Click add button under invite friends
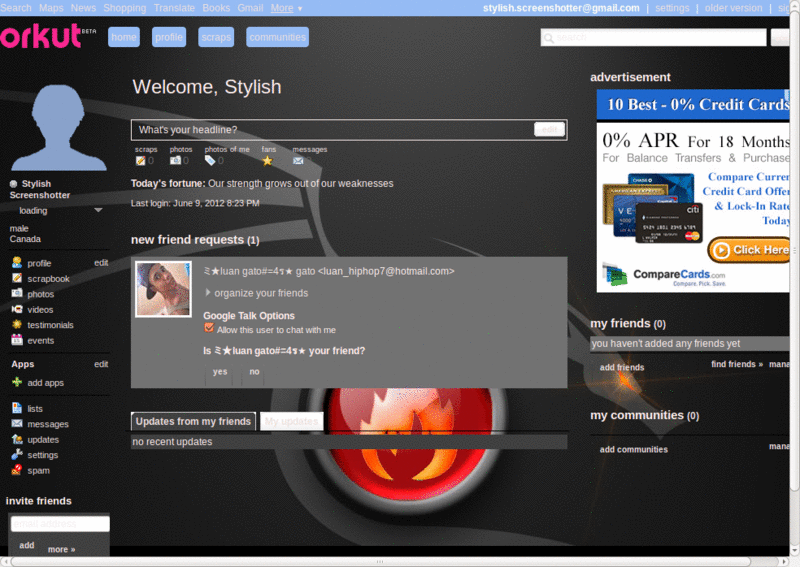Image resolution: width=800 pixels, height=567 pixels. click(x=27, y=546)
